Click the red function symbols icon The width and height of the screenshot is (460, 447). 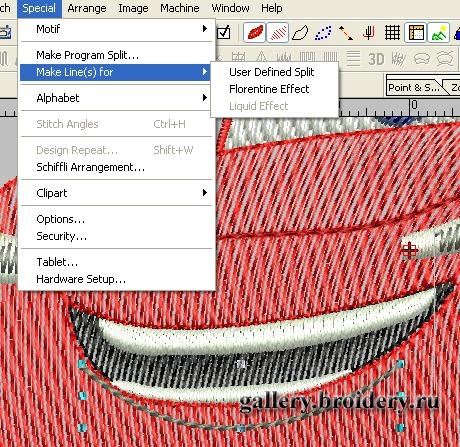click(369, 33)
